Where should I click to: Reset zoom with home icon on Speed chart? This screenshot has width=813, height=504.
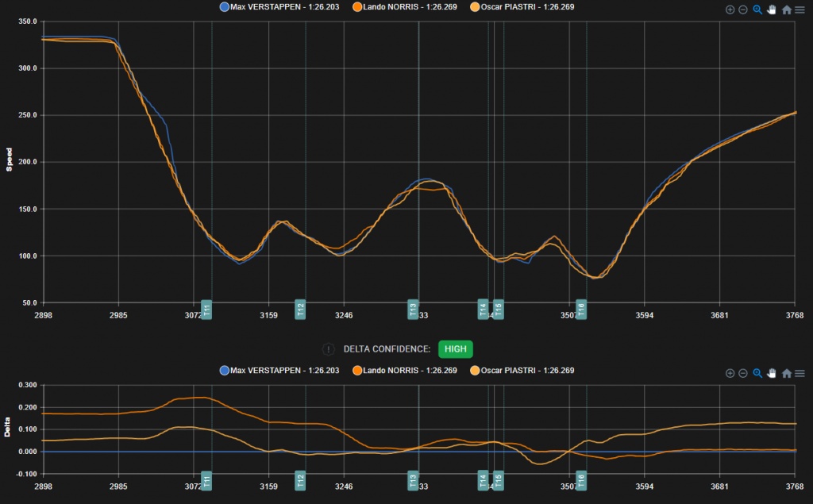[786, 10]
